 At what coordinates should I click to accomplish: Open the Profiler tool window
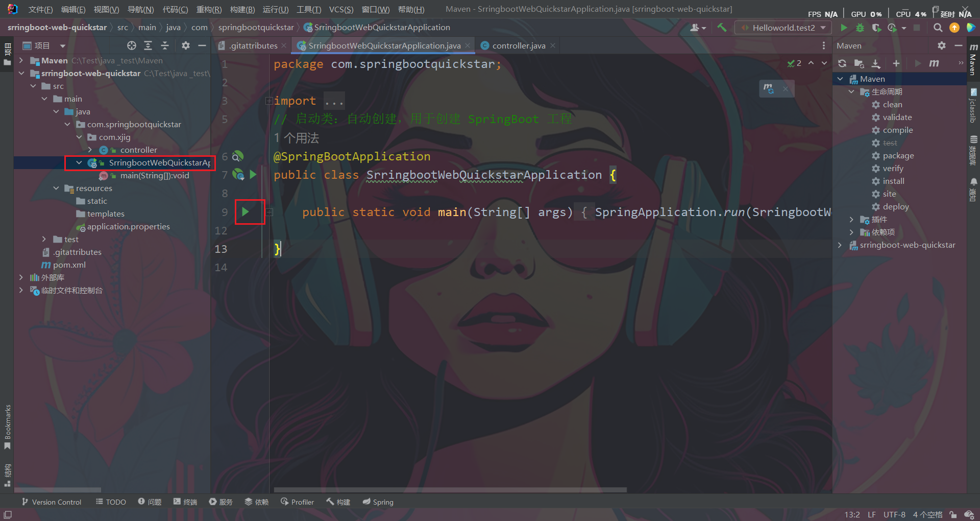297,502
